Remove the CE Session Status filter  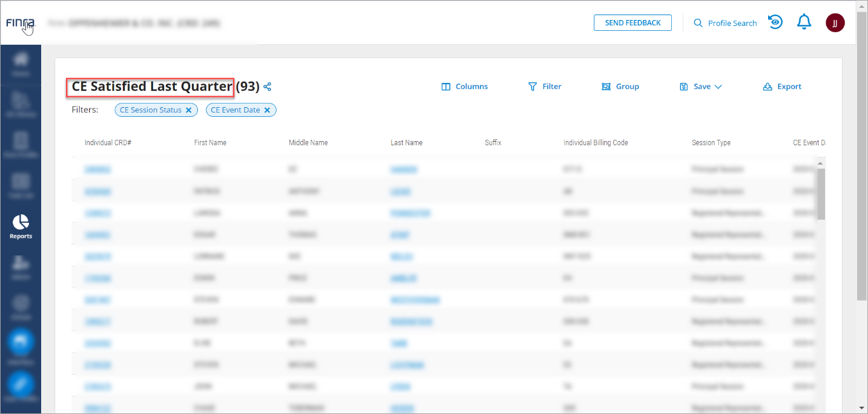pyautogui.click(x=188, y=110)
